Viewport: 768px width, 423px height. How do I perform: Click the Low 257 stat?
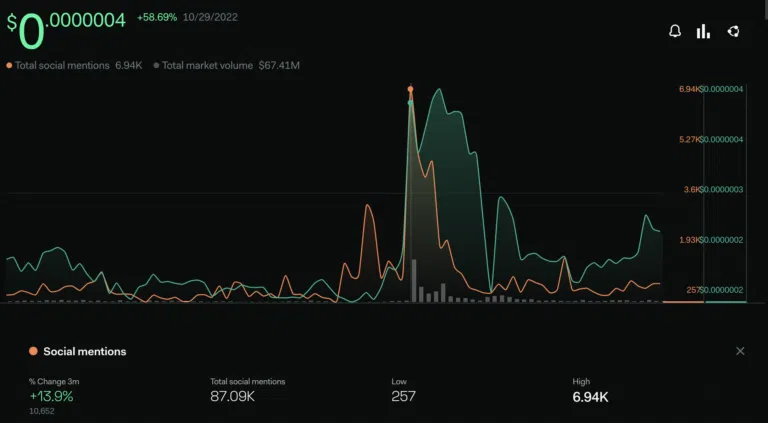404,392
